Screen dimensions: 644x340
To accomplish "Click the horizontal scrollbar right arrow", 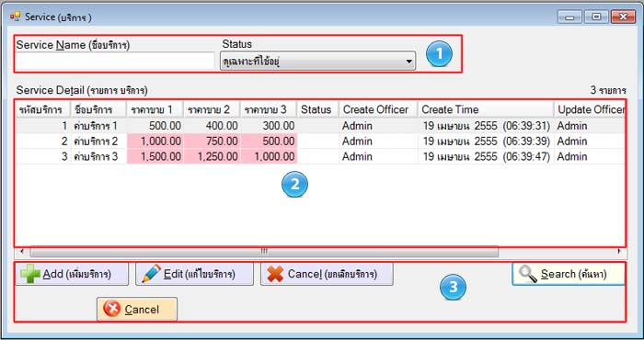I will (619, 252).
